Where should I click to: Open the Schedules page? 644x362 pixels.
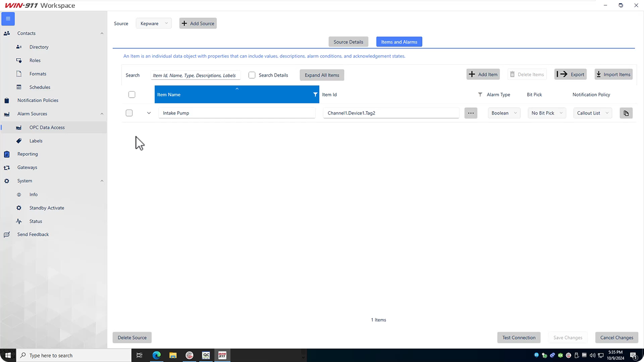(x=40, y=87)
